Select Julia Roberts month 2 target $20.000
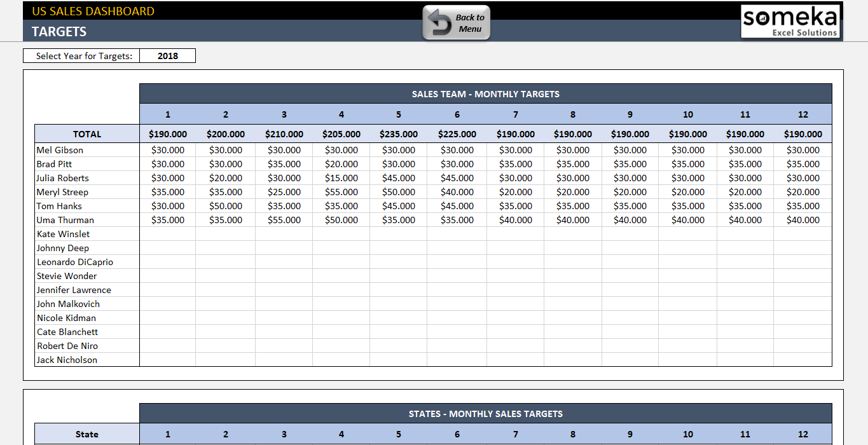The image size is (868, 445). click(x=226, y=178)
